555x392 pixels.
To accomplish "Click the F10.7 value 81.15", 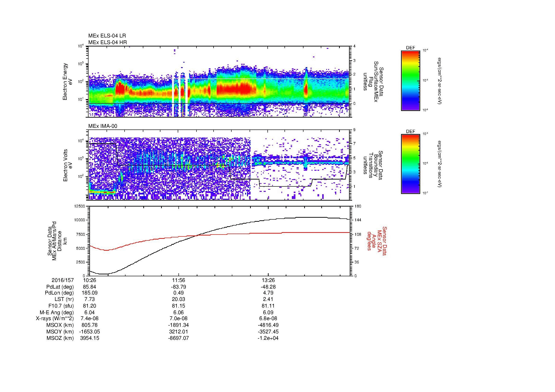I will (x=178, y=306).
